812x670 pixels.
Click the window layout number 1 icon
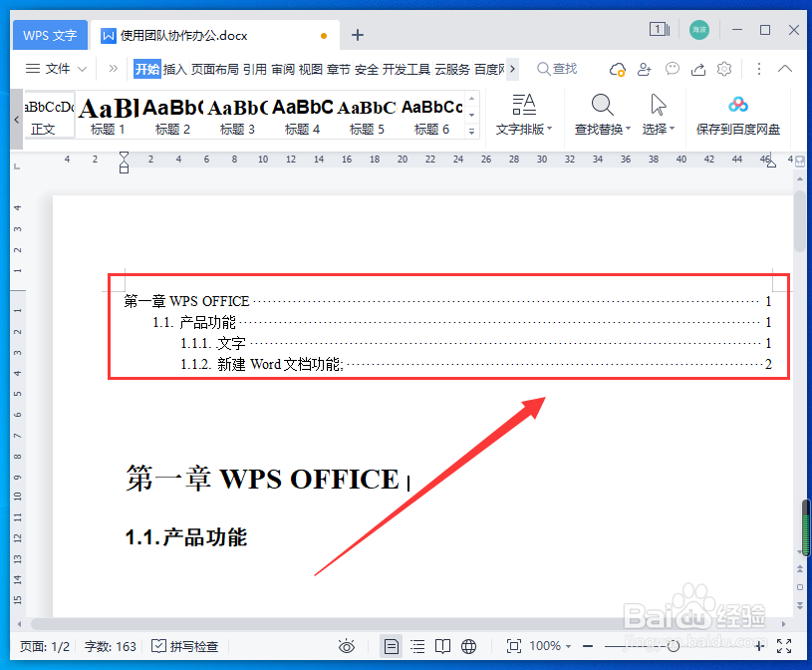click(x=660, y=29)
